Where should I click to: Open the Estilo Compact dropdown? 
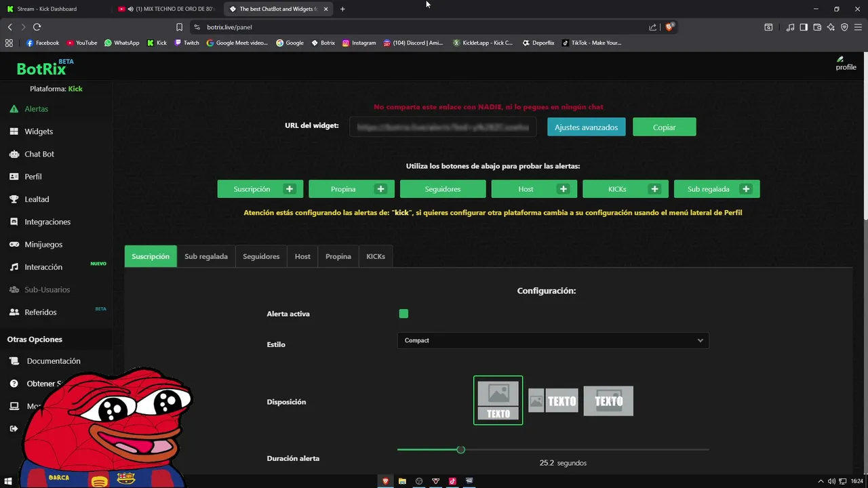pos(553,340)
